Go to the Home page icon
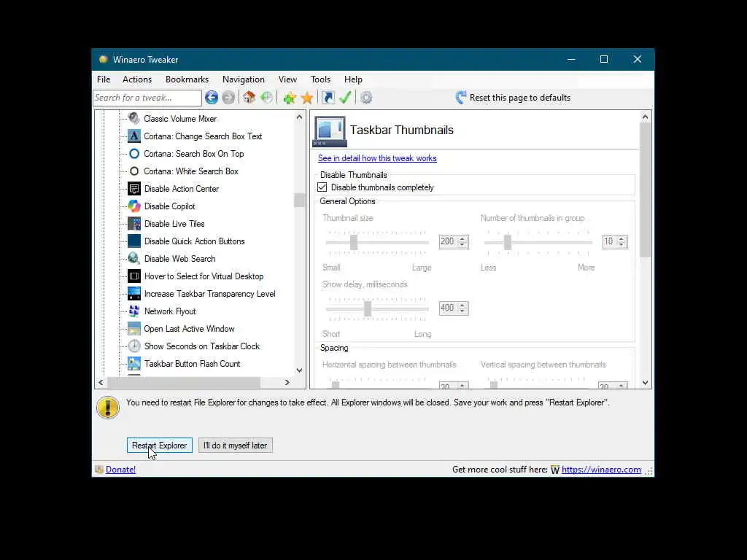 (x=249, y=98)
